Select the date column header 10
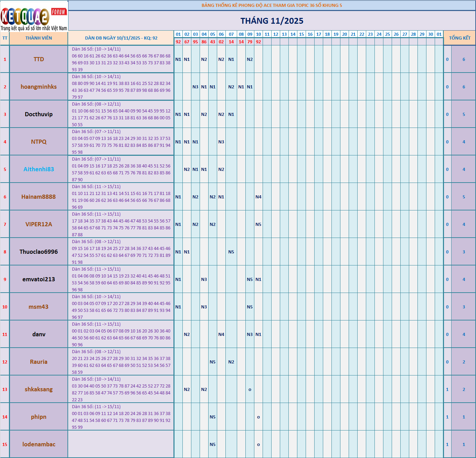Viewport: 476px width, 458px height. 258,34
